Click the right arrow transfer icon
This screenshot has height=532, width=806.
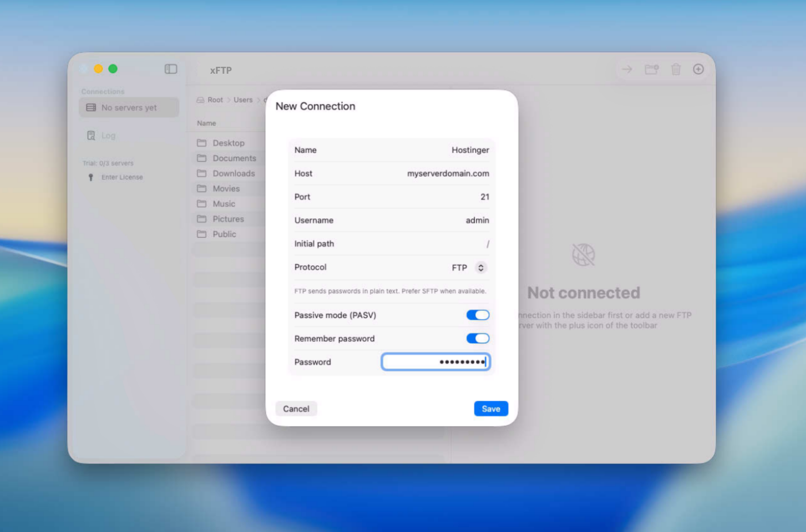pos(627,70)
